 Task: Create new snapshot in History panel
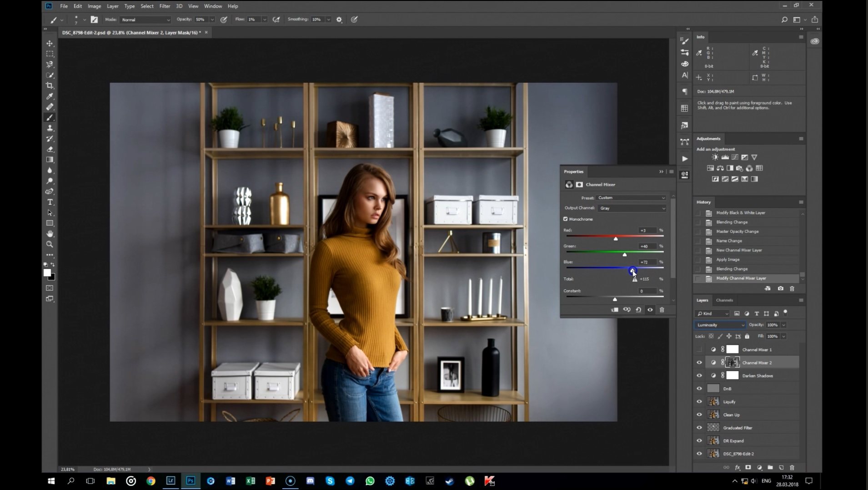click(780, 288)
